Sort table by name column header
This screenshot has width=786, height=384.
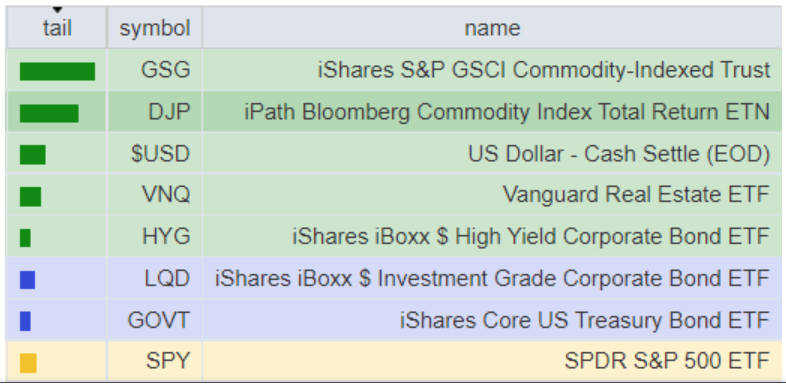tap(492, 28)
